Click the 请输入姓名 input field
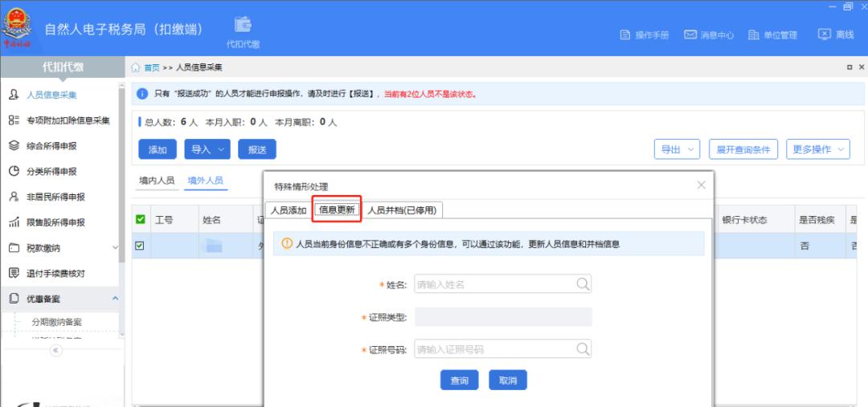868x407 pixels. coord(494,284)
